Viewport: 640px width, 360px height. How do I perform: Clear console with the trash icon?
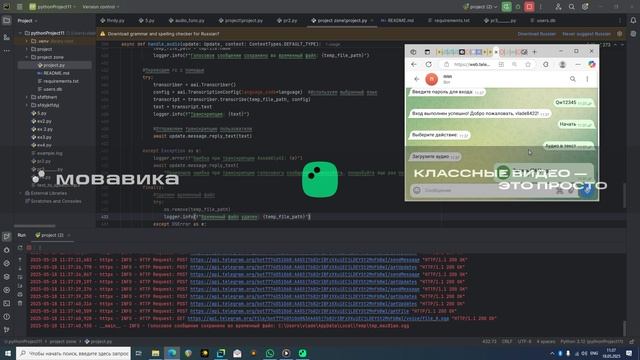(20, 303)
